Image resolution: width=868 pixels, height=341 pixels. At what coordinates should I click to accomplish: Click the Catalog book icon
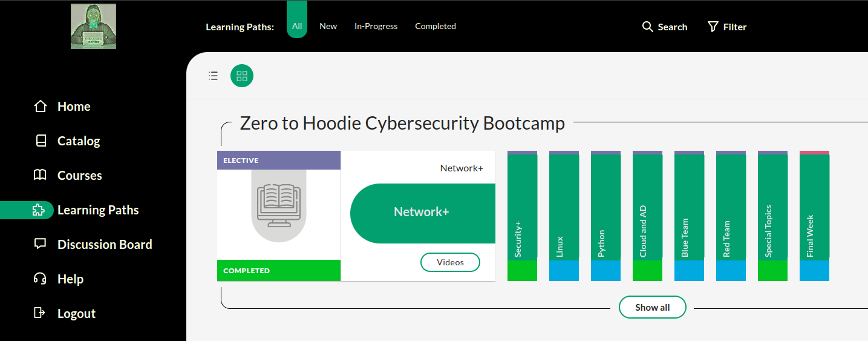[x=41, y=141]
